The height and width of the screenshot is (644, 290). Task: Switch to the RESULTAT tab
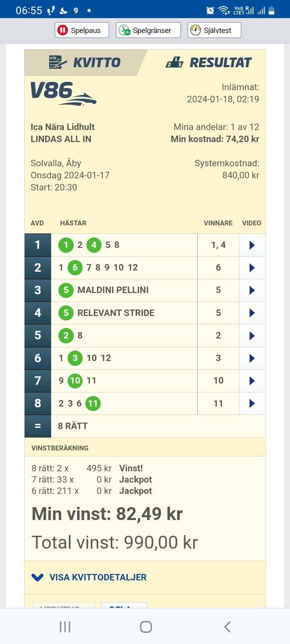point(208,62)
